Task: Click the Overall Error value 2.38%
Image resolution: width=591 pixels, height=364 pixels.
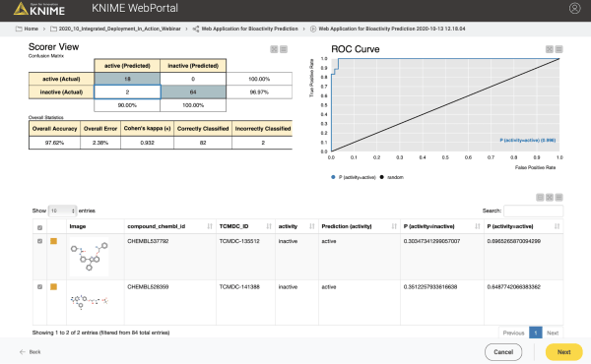Action: pos(100,143)
